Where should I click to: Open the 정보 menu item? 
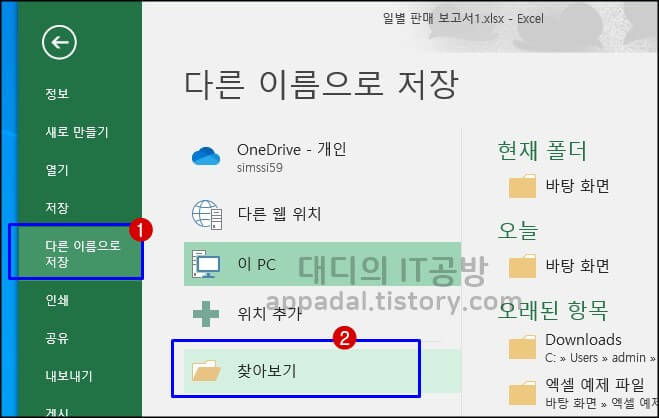click(x=57, y=93)
